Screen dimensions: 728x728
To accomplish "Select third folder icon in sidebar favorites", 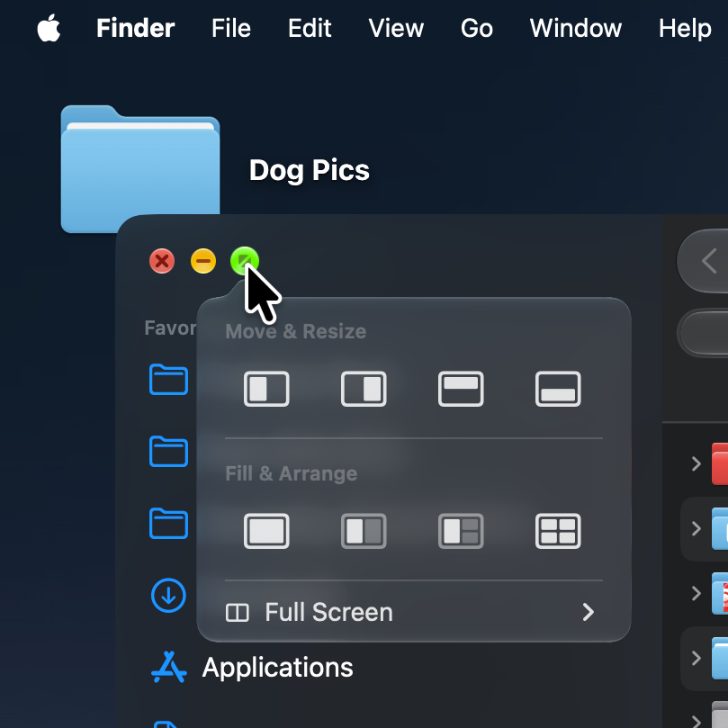I will [x=168, y=523].
